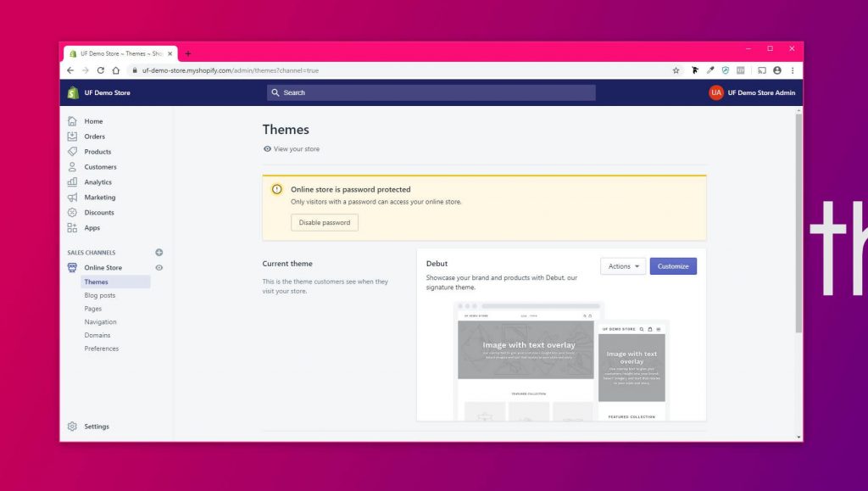Open Home in the sidebar

click(x=93, y=121)
